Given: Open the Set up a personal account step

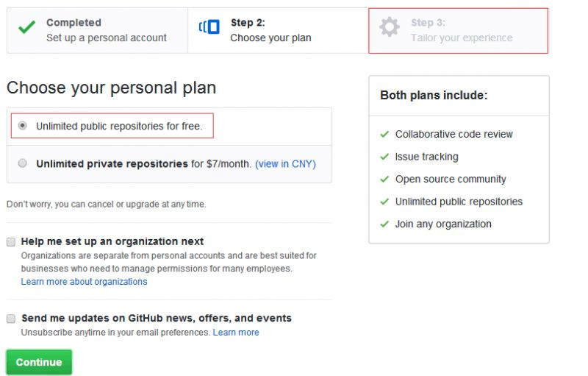Looking at the screenshot, I should [x=97, y=30].
